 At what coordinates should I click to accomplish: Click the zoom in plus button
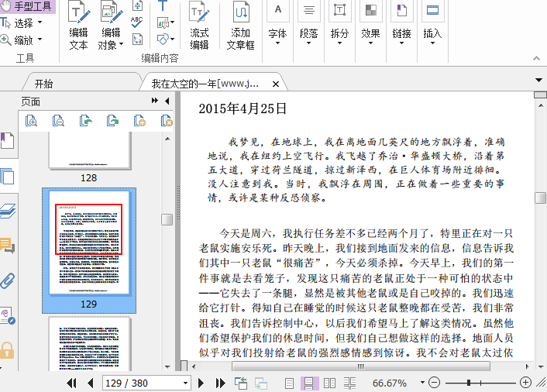pyautogui.click(x=525, y=383)
